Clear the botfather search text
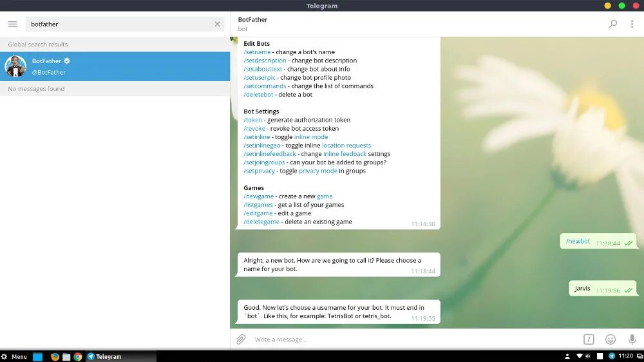The height and width of the screenshot is (362, 644). pos(217,24)
